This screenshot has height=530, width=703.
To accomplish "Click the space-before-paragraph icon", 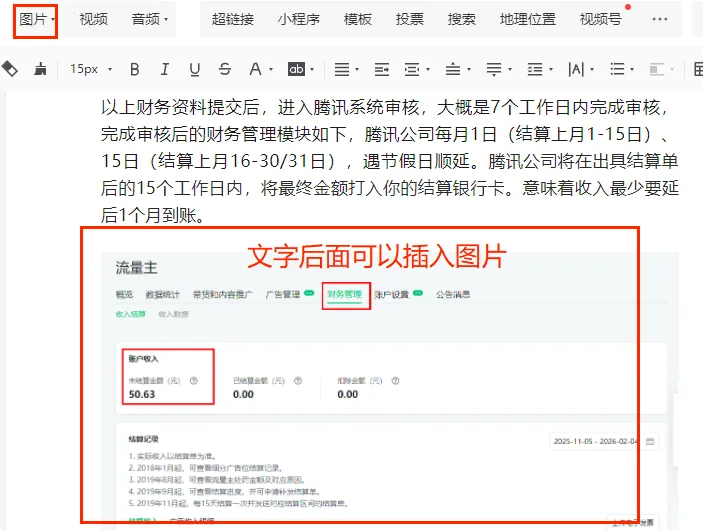I will (453, 70).
